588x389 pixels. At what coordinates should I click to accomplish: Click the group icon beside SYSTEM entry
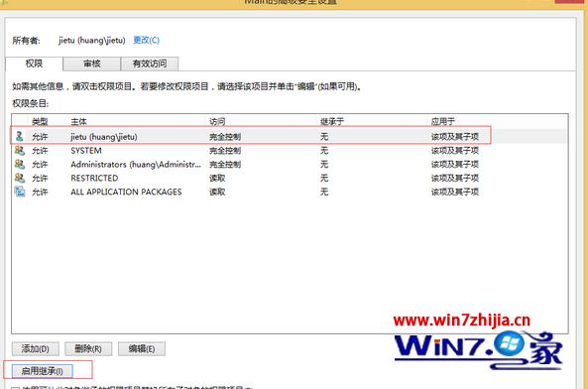pyautogui.click(x=20, y=151)
